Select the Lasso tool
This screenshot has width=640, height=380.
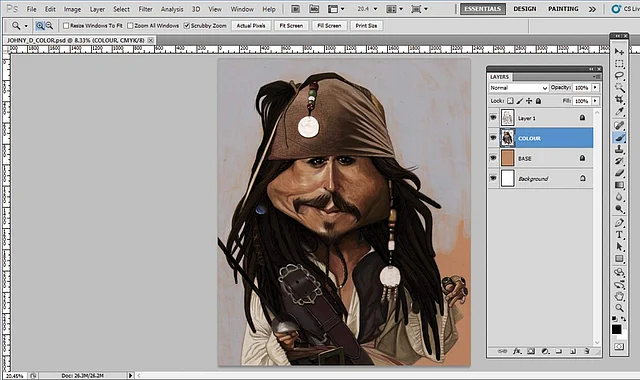[619, 76]
